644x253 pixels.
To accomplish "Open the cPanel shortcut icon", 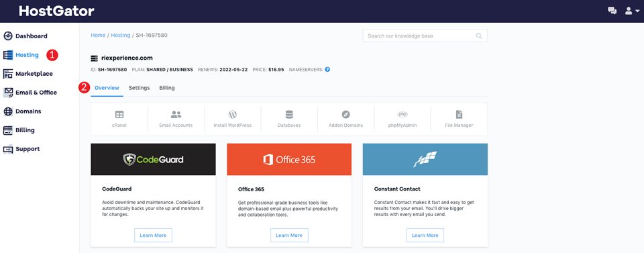I will click(x=119, y=115).
